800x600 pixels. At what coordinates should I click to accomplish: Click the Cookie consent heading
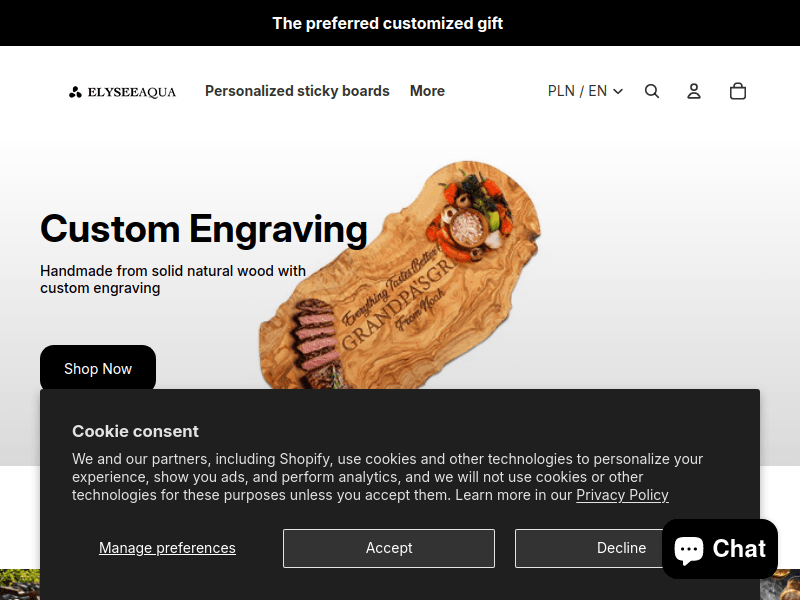[135, 431]
